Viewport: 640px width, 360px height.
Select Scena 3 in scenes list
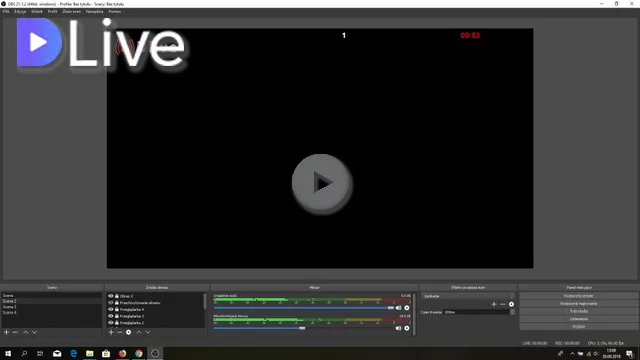pos(51,307)
